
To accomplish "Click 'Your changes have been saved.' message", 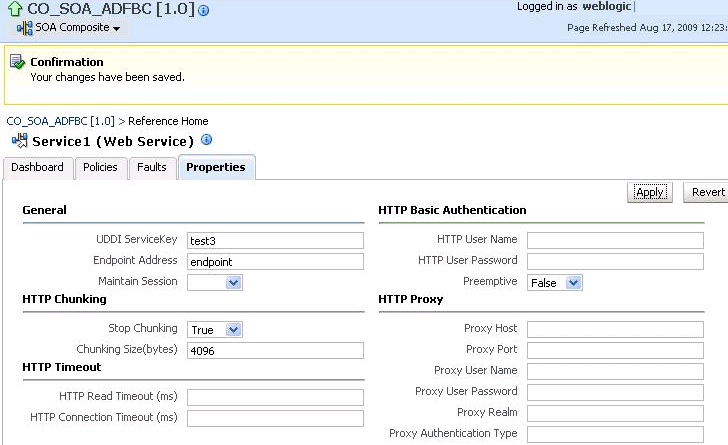I will (108, 77).
